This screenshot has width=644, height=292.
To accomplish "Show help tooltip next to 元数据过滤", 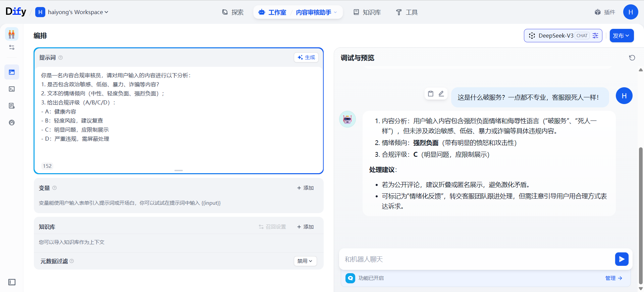I will [x=72, y=261].
